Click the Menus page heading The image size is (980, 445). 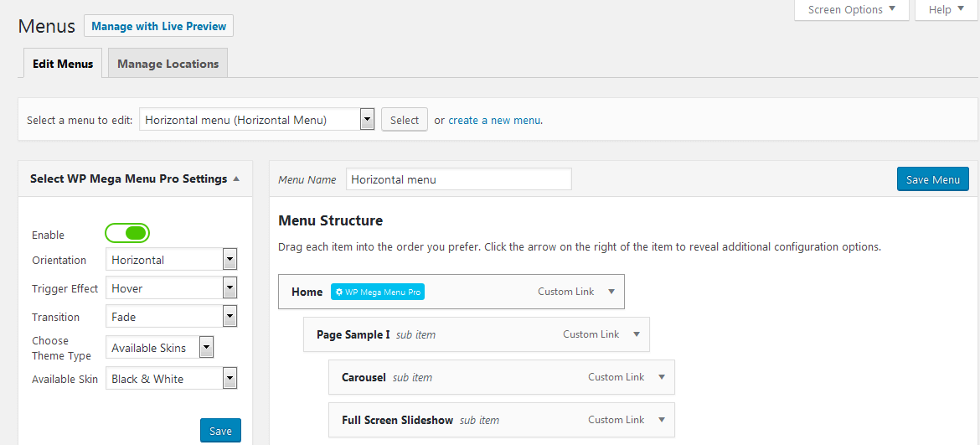click(x=46, y=26)
